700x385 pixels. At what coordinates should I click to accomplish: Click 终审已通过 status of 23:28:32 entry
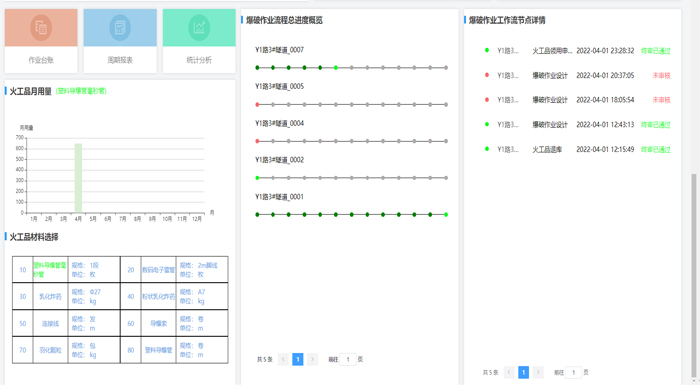[x=656, y=51]
